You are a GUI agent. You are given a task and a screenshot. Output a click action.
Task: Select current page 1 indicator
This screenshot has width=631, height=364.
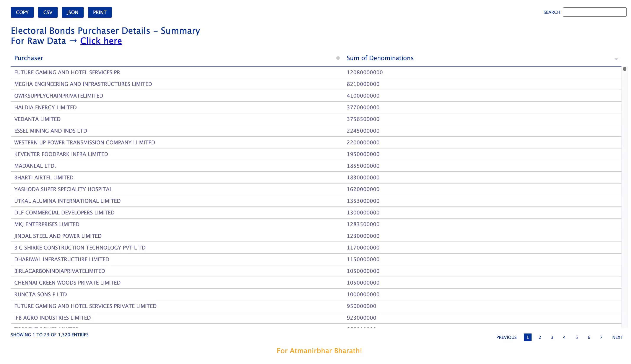pyautogui.click(x=527, y=337)
